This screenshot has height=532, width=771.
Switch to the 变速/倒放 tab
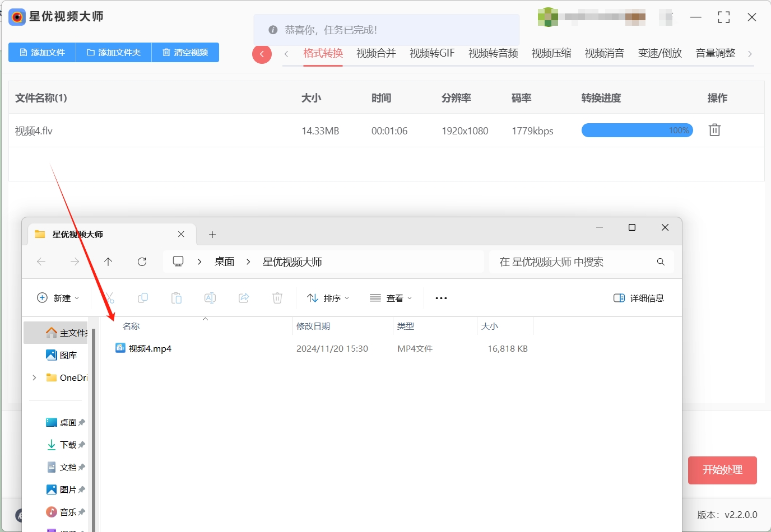point(660,53)
